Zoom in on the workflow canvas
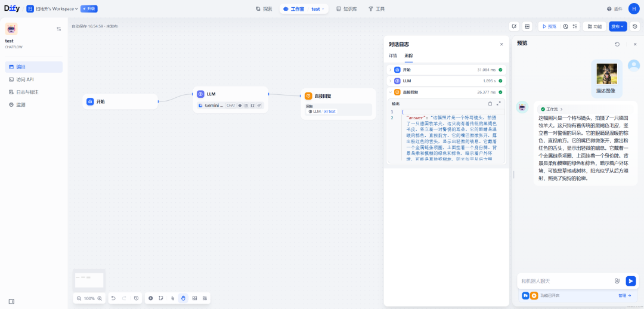The image size is (644, 309). click(x=100, y=298)
